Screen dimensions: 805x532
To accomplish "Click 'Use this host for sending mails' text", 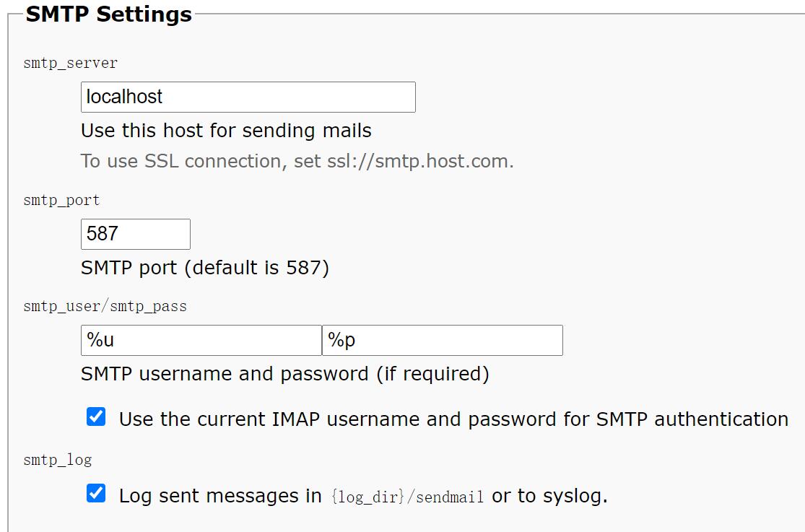I will tap(226, 131).
